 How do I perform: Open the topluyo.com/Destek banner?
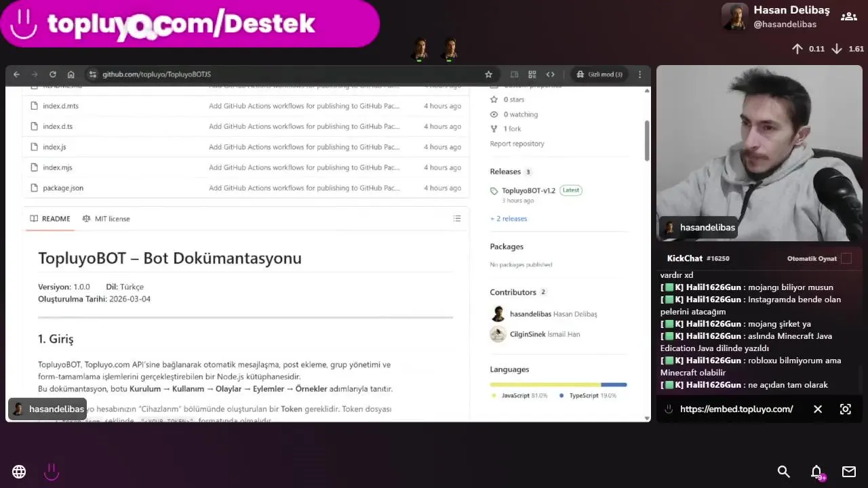pos(190,24)
